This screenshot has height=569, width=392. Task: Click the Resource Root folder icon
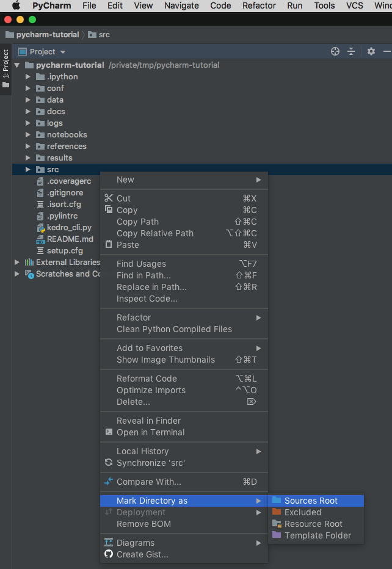pyautogui.click(x=277, y=524)
